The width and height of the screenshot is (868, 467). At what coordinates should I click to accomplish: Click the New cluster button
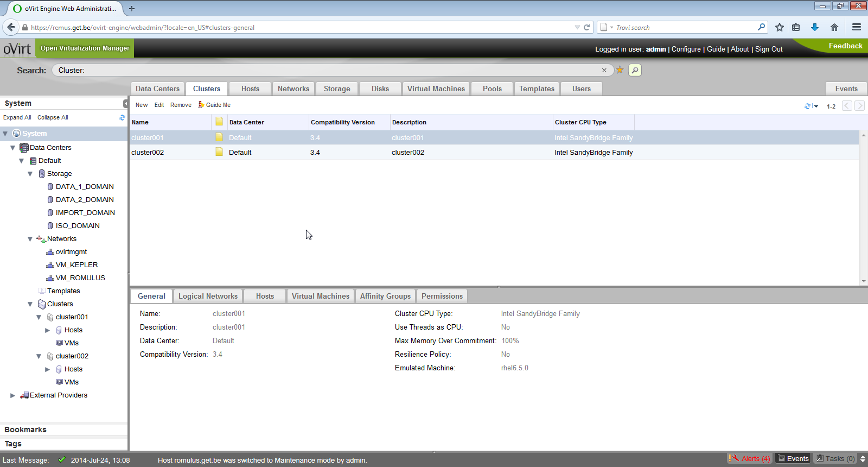[x=142, y=105]
